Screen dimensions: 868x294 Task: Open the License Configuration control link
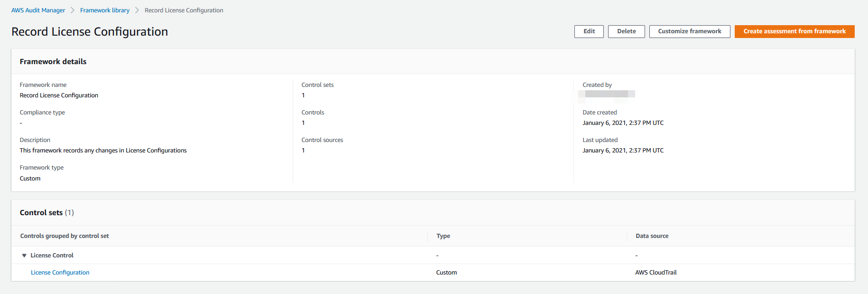click(60, 273)
